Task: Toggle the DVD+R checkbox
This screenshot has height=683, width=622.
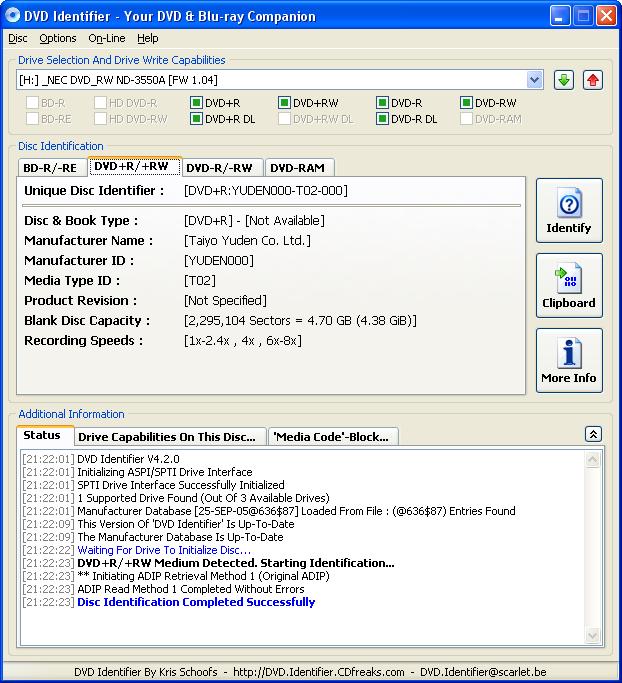Action: click(x=196, y=103)
